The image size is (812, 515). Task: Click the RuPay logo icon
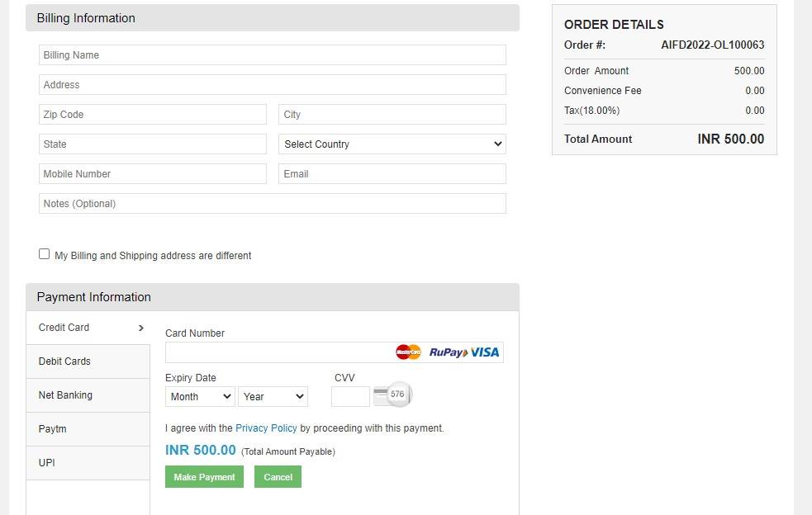(x=448, y=352)
